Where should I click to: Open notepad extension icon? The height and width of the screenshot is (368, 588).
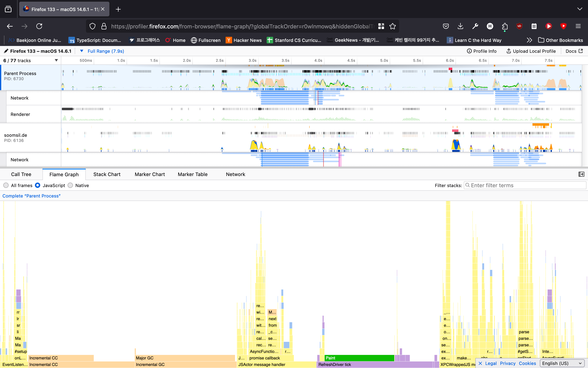[534, 26]
